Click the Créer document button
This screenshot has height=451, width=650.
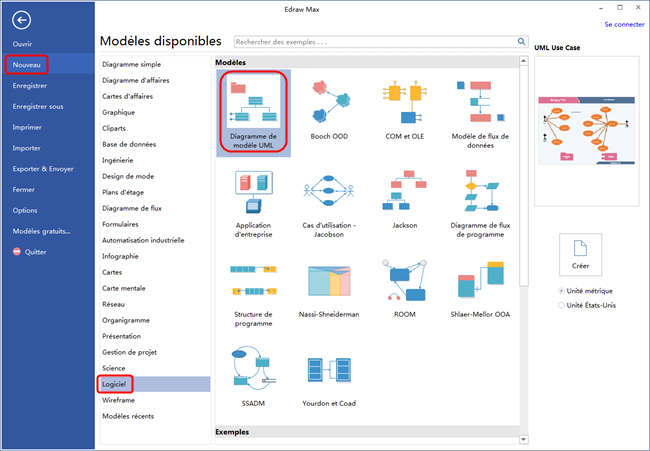pos(580,255)
